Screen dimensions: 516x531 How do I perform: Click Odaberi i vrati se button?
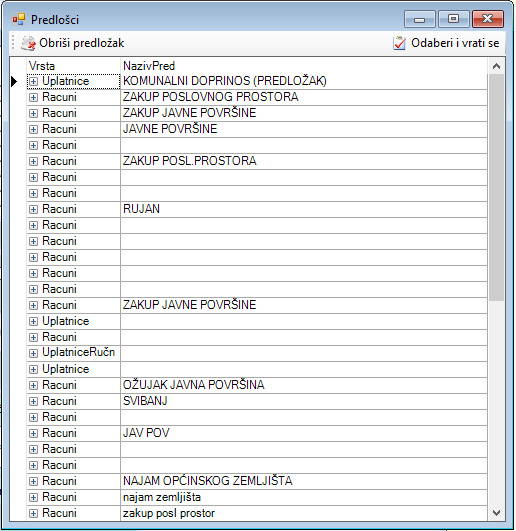click(446, 43)
